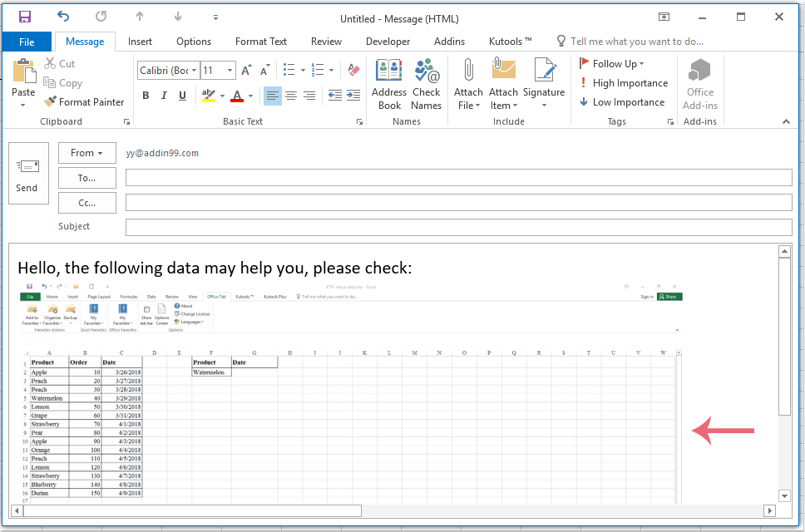Click into the Subject field

pyautogui.click(x=458, y=228)
